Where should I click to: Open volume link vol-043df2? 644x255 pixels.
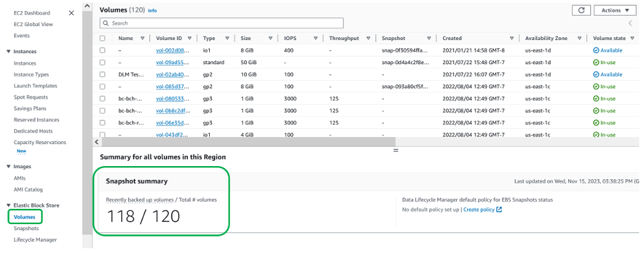point(173,134)
